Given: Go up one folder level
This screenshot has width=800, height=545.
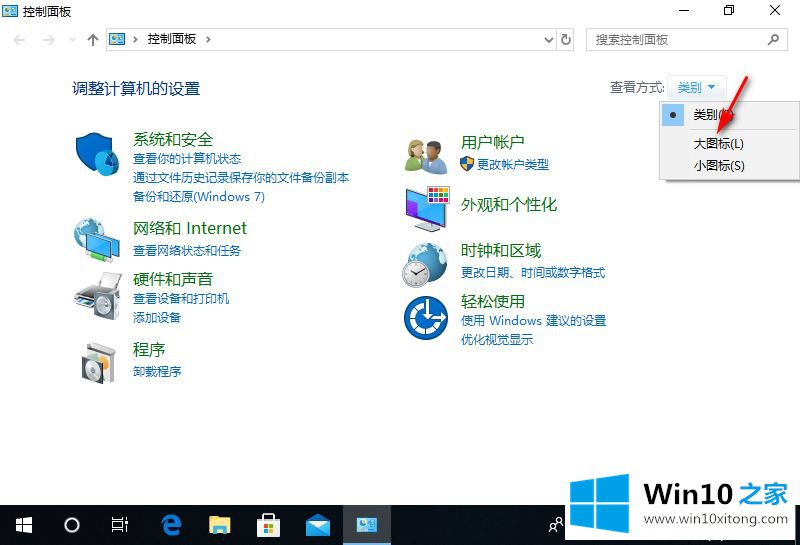Looking at the screenshot, I should (92, 40).
